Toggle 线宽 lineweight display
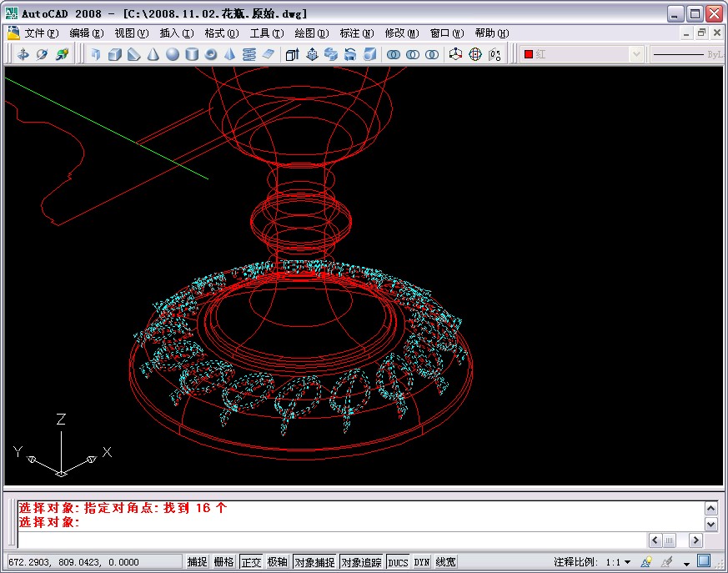 tap(445, 562)
